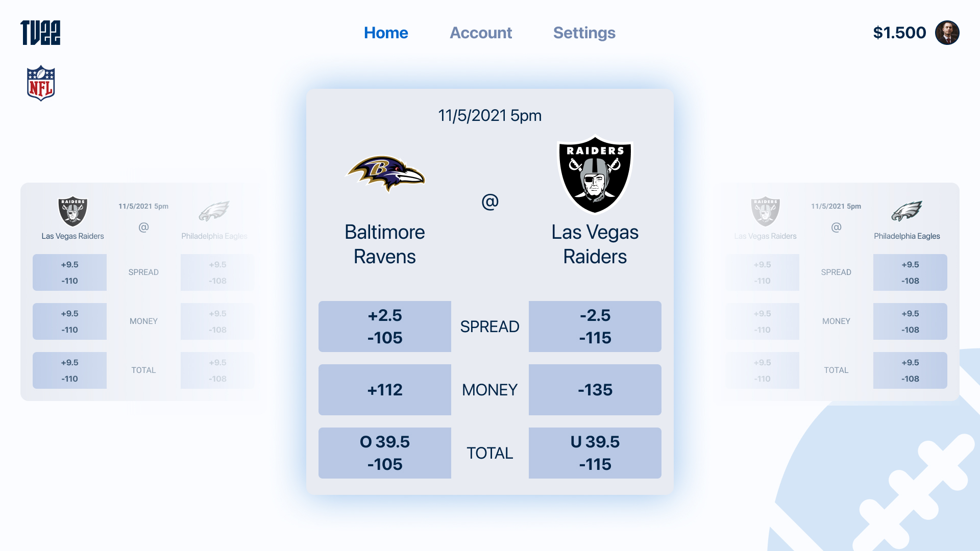Screen dimensions: 980x551
Task: Choose Raiders moneyline -135
Action: [x=595, y=390]
